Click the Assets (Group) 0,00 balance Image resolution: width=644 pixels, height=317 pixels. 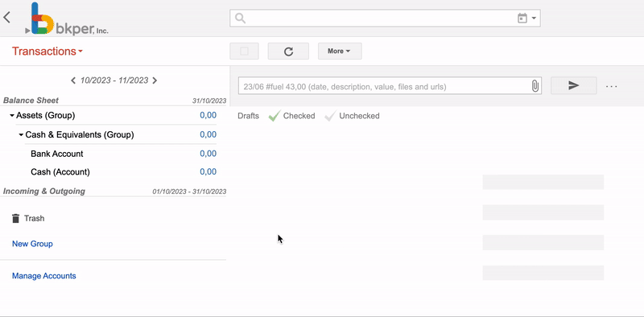208,115
